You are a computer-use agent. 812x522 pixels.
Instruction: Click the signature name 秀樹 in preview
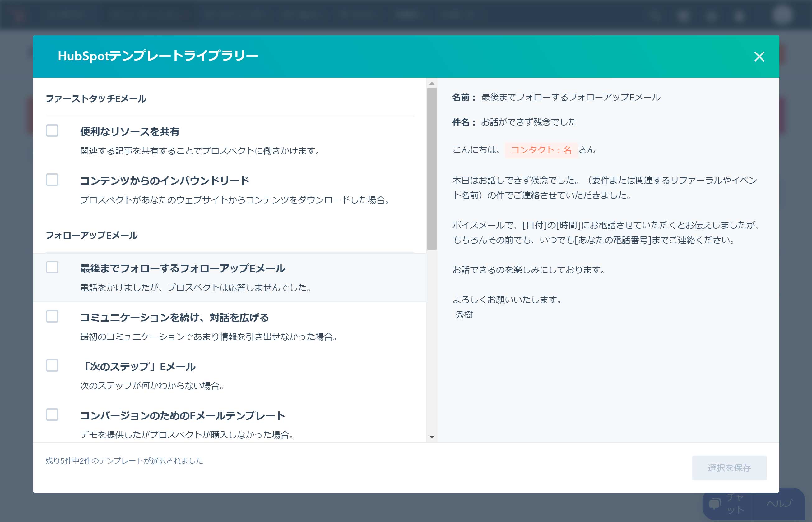point(464,315)
